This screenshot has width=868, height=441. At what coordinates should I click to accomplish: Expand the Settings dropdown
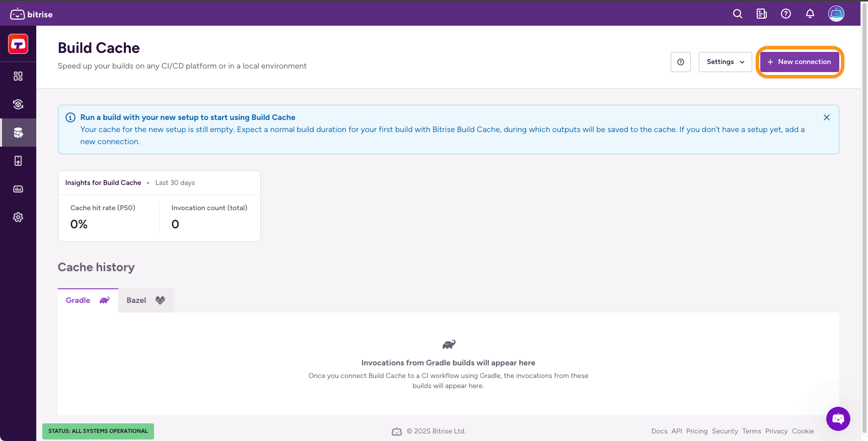click(725, 62)
